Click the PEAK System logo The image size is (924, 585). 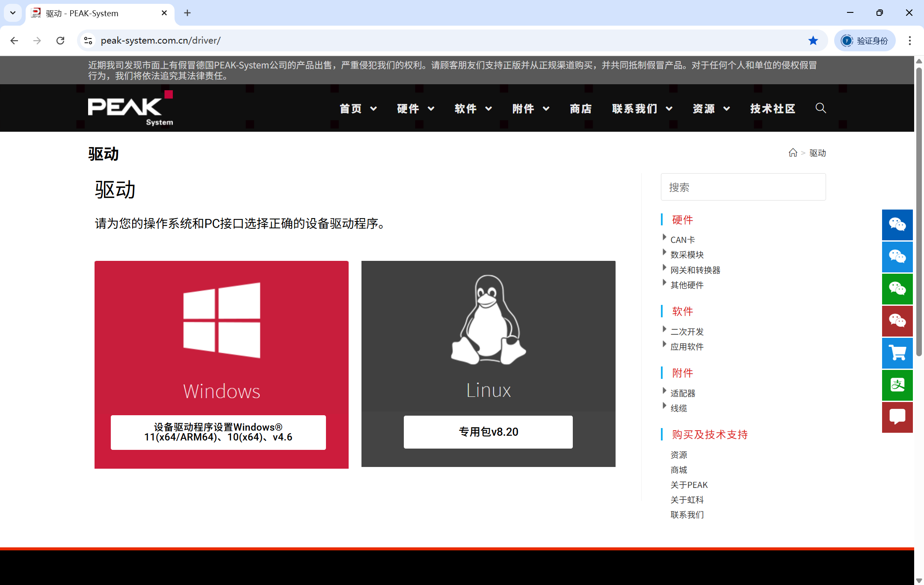click(130, 108)
